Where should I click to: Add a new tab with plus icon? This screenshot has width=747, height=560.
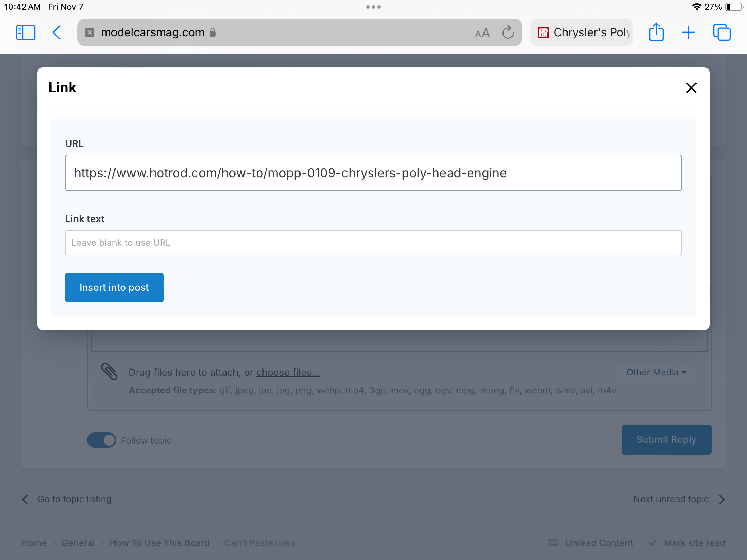688,32
